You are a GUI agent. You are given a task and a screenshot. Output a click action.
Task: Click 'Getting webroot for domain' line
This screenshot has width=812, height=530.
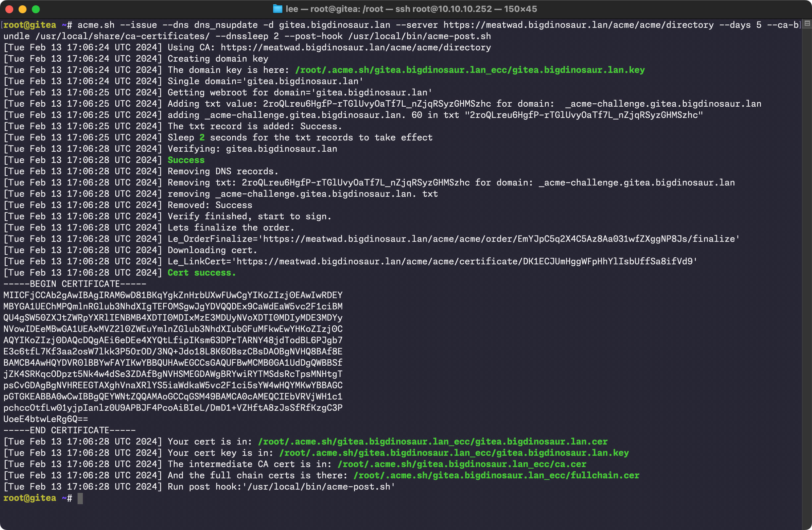(x=218, y=93)
